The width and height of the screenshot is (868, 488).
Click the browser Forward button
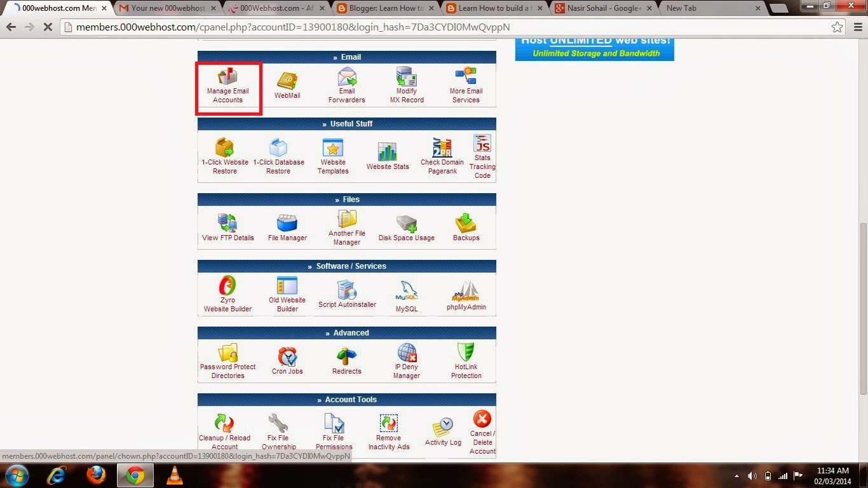click(29, 27)
